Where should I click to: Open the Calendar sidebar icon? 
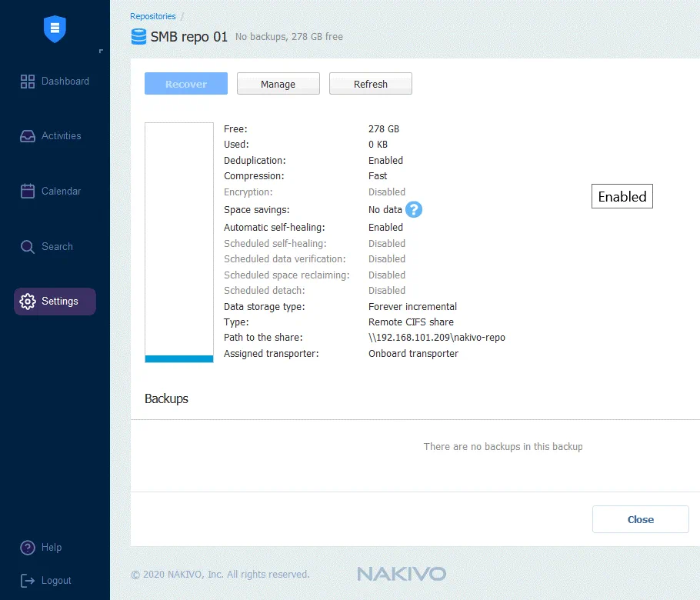(28, 192)
